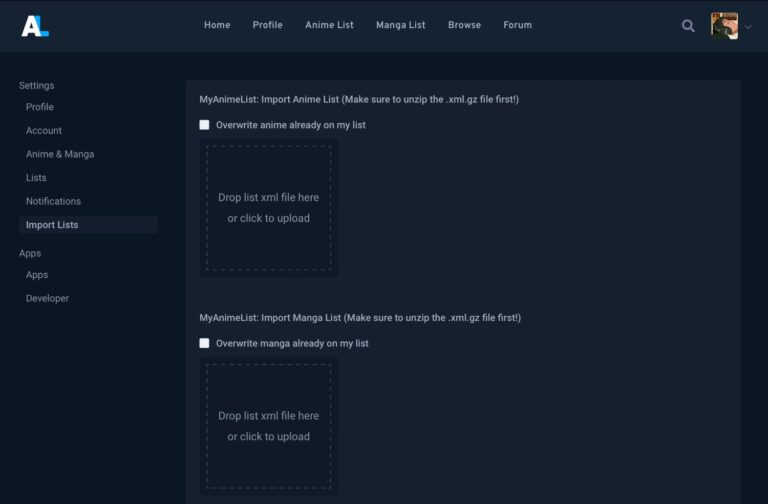Enable overwrite anime already on my list
This screenshot has width=768, height=504.
(x=205, y=125)
